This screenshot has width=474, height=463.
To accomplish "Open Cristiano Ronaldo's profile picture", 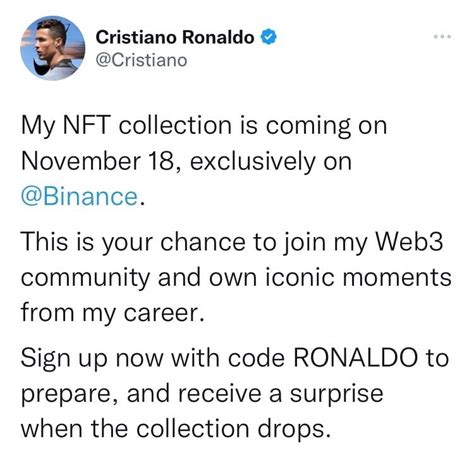I will click(x=53, y=48).
